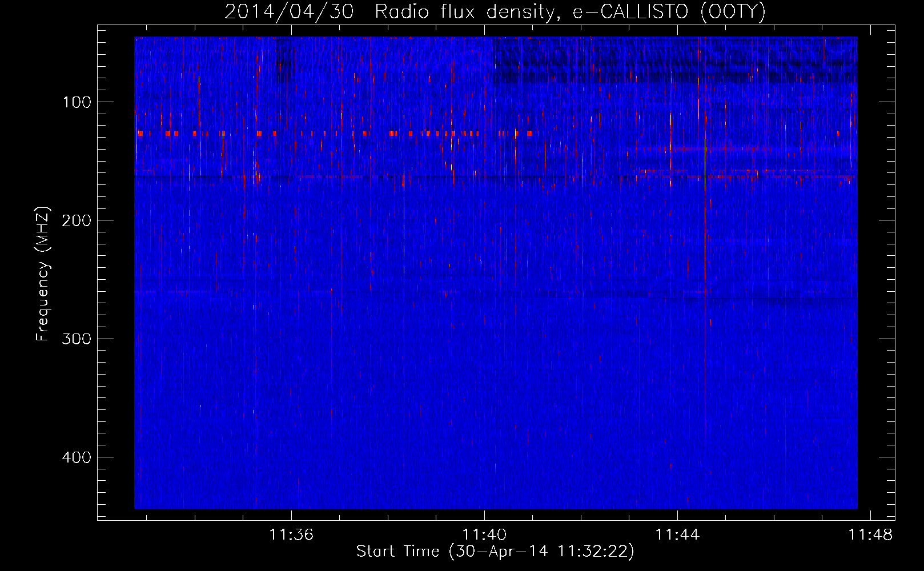924x571 pixels.
Task: Click the 11:48 time tick label
Action: tap(870, 535)
